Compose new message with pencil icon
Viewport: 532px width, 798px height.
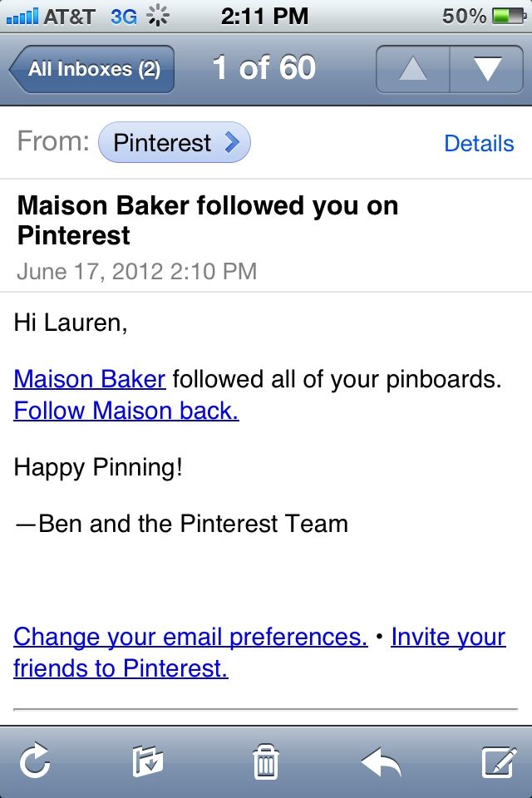[500, 761]
